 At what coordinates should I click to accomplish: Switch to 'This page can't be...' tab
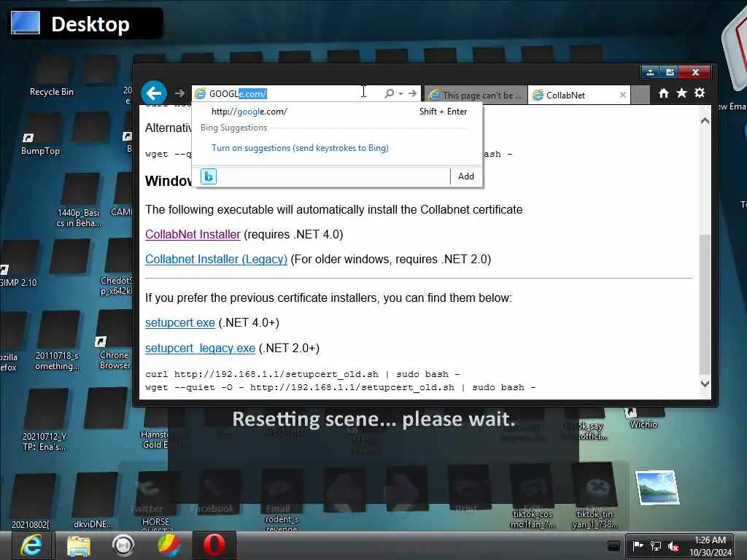pyautogui.click(x=476, y=95)
